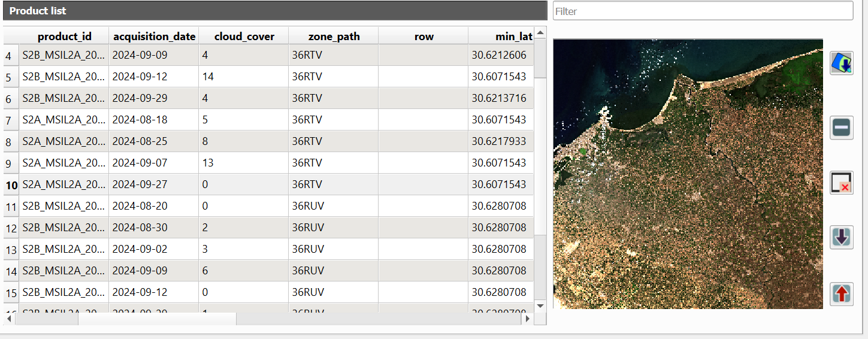The height and width of the screenshot is (339, 868).
Task: Click the red up arrow icon button
Action: click(841, 293)
